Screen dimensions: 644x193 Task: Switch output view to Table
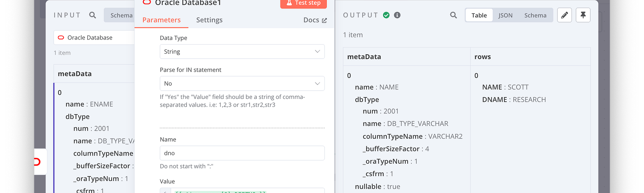(479, 15)
